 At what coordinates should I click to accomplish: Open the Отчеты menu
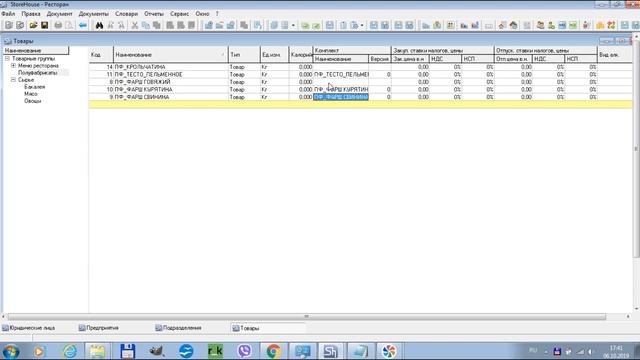(x=154, y=14)
